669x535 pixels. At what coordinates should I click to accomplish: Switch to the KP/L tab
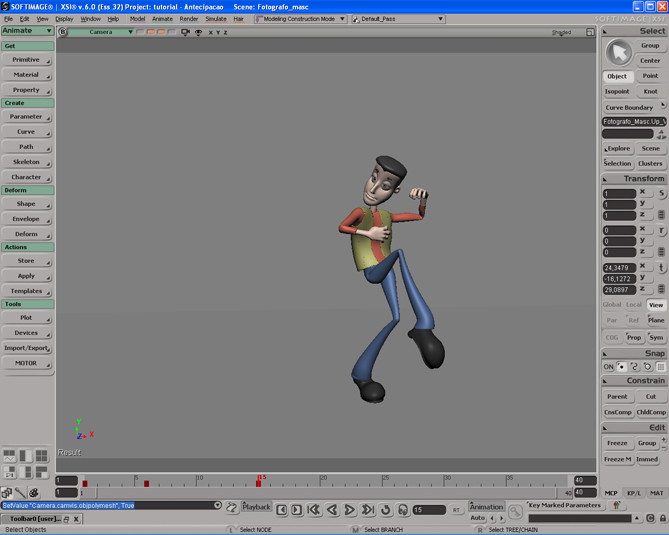(634, 493)
